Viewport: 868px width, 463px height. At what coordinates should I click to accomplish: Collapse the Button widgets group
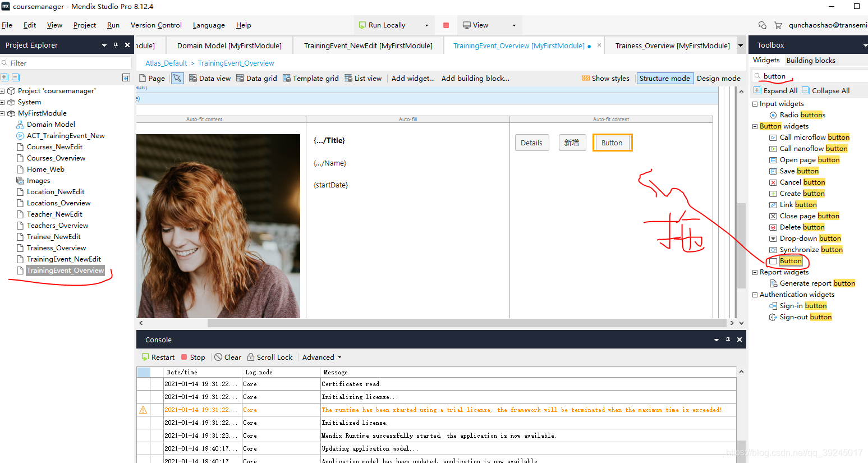coord(755,126)
